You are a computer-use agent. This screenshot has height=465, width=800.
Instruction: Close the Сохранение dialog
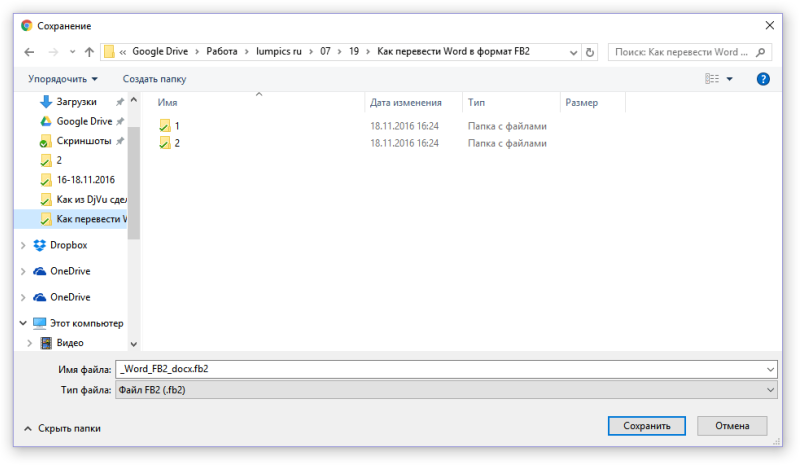click(x=769, y=26)
